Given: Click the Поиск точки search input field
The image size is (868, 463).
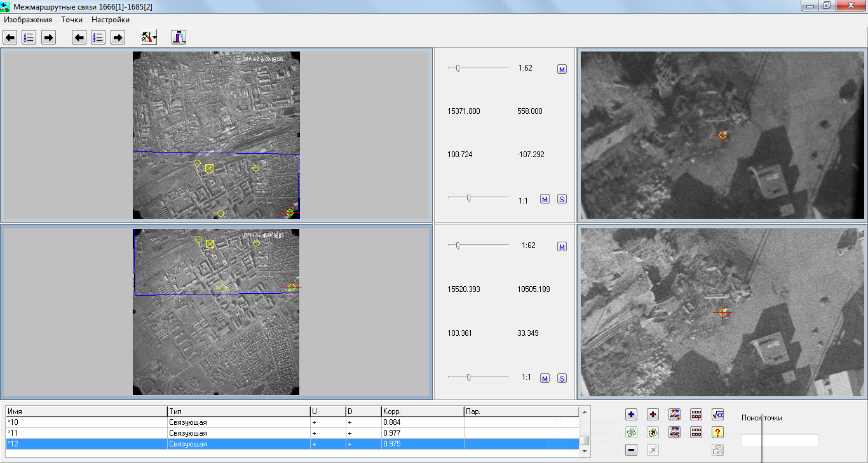Looking at the screenshot, I should 780,440.
